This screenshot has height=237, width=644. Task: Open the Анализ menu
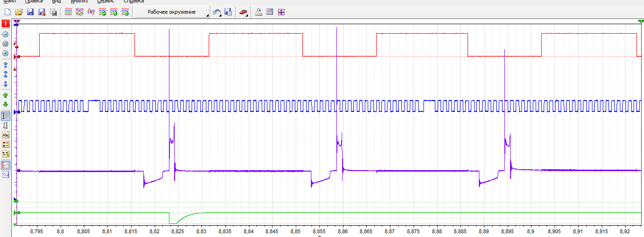(x=79, y=1)
